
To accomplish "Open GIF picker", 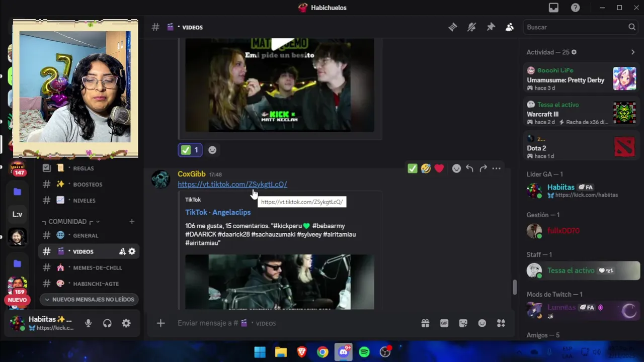I will (444, 323).
